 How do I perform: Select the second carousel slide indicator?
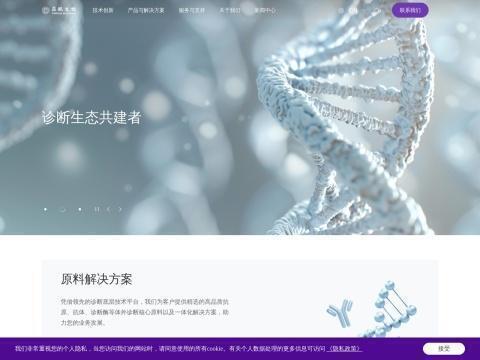pyautogui.click(x=62, y=210)
